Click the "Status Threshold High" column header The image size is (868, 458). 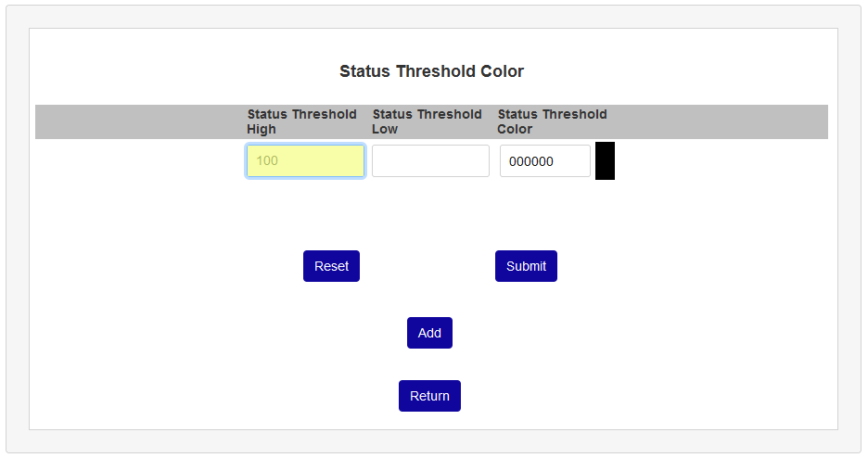(x=301, y=121)
